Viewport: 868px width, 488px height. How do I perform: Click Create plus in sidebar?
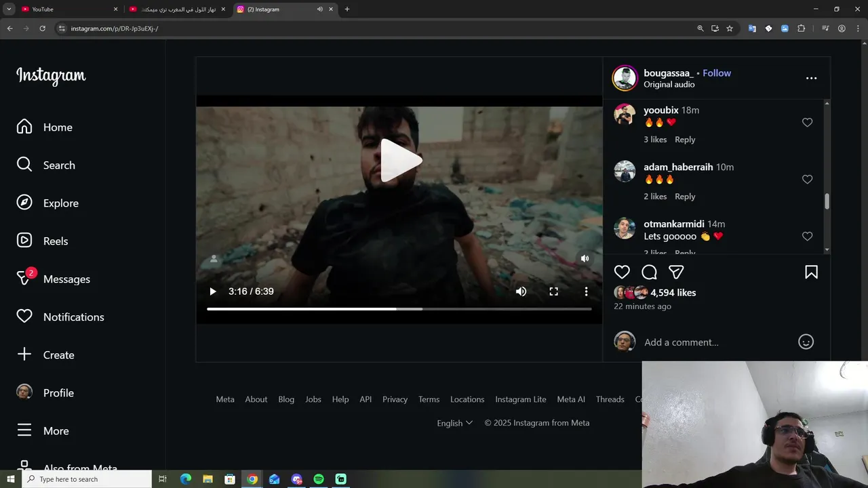[x=45, y=355]
